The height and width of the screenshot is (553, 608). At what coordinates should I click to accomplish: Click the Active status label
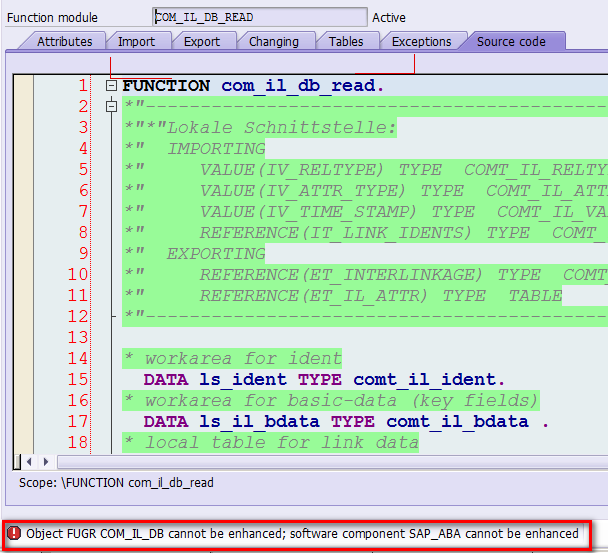click(389, 17)
